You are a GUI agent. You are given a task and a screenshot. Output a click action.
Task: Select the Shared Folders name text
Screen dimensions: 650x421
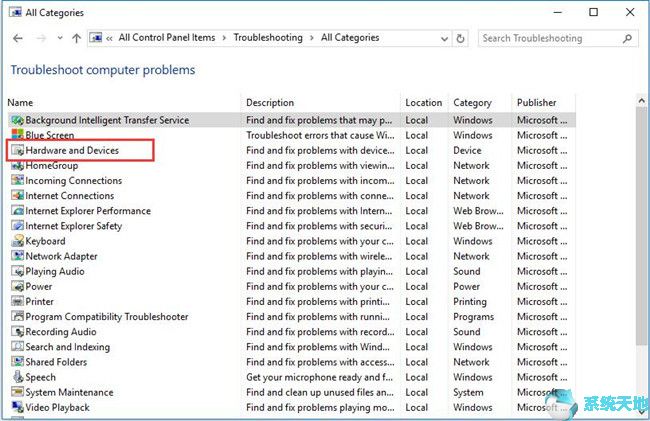[x=56, y=362]
